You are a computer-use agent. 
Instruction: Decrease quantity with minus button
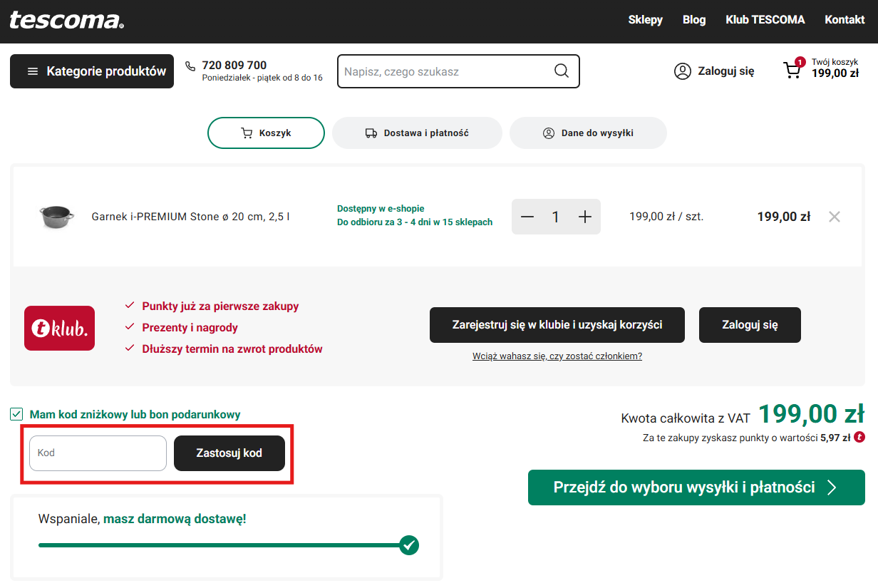527,217
